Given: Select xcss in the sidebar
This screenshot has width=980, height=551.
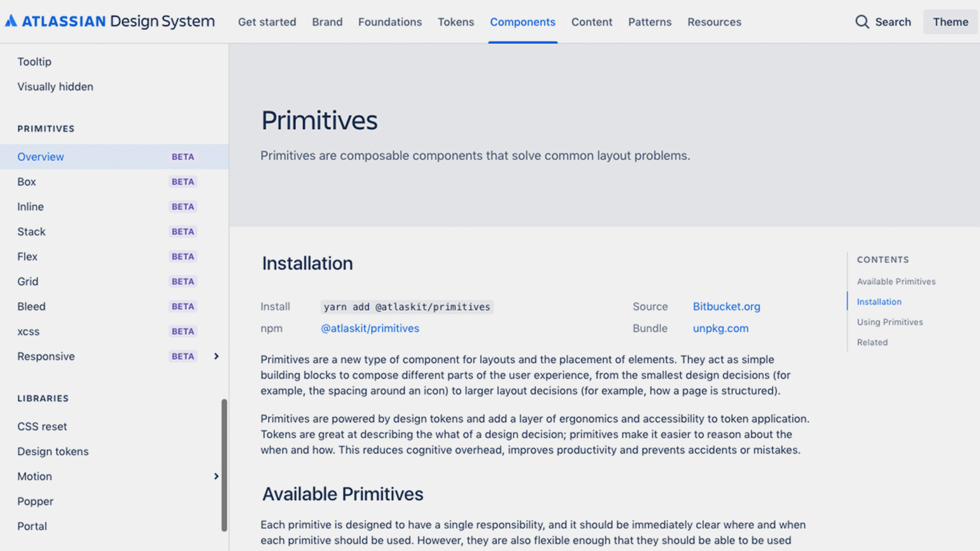Looking at the screenshot, I should tap(29, 331).
